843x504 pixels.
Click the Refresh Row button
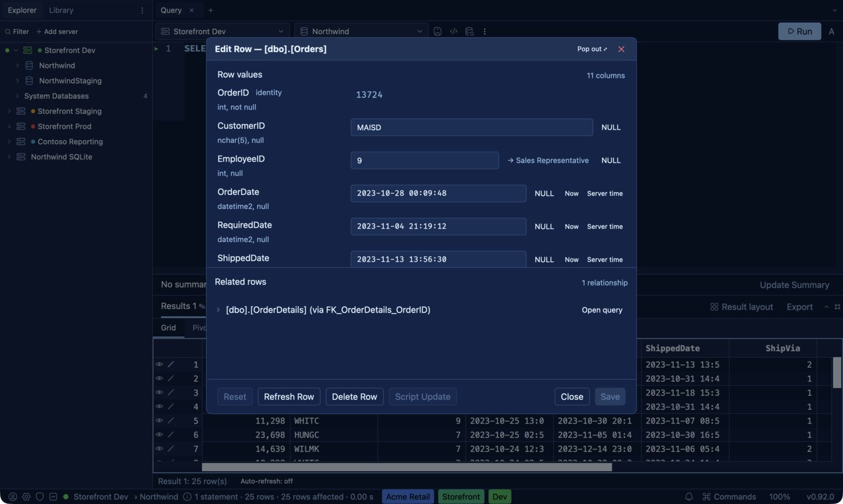tap(289, 397)
